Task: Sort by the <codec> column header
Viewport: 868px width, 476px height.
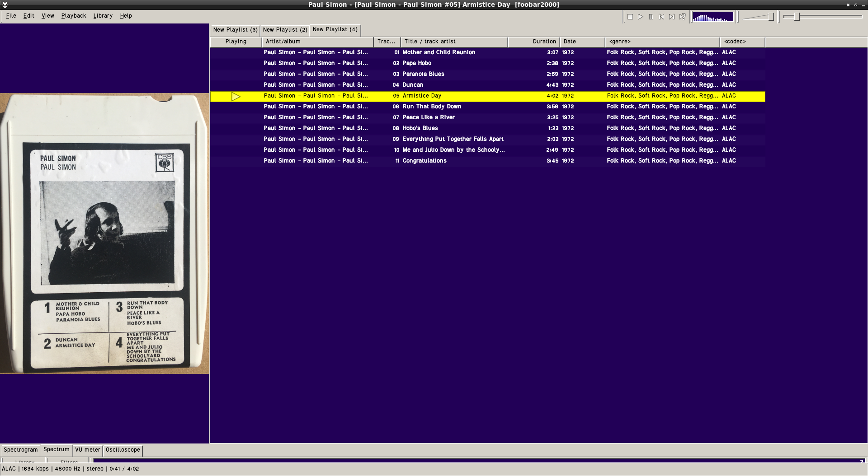Action: point(742,42)
